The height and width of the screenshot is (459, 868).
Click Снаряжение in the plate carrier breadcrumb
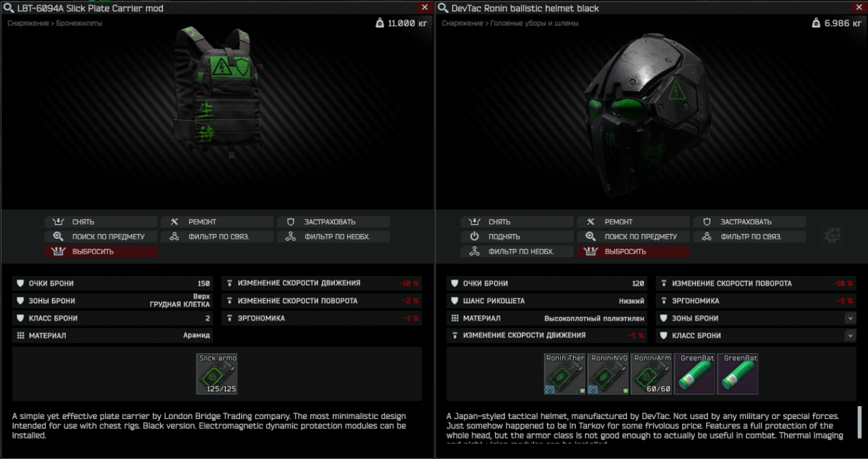pyautogui.click(x=27, y=23)
